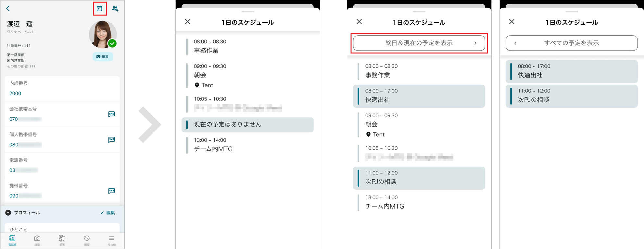Click the すべての予定を表示 button
Viewport: 644px width, 249px height.
[572, 43]
